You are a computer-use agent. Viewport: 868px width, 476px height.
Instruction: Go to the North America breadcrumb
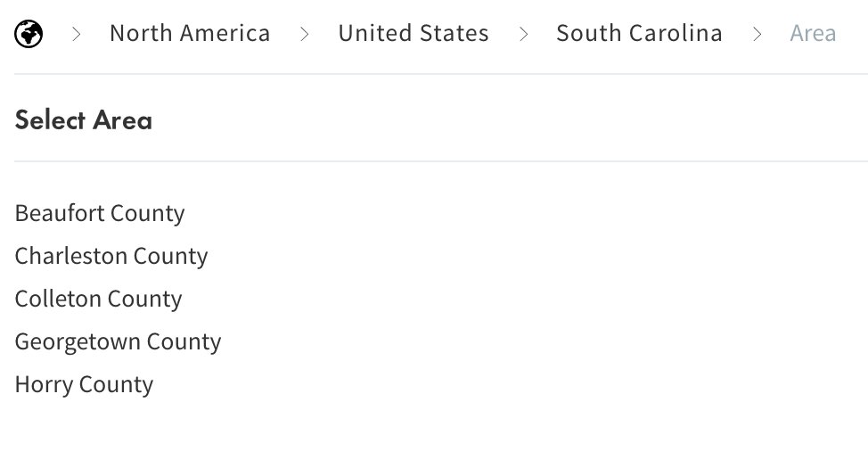click(x=190, y=33)
